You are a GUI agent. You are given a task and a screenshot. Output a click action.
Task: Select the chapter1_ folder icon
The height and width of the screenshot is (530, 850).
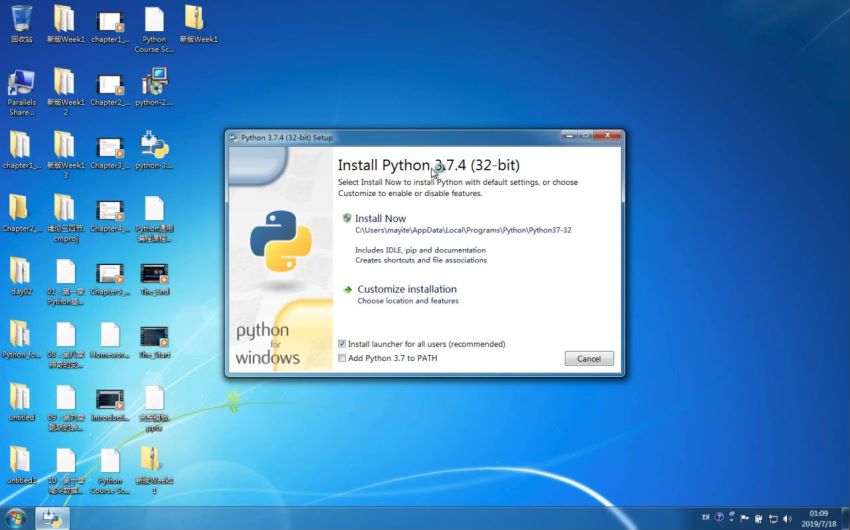22,151
